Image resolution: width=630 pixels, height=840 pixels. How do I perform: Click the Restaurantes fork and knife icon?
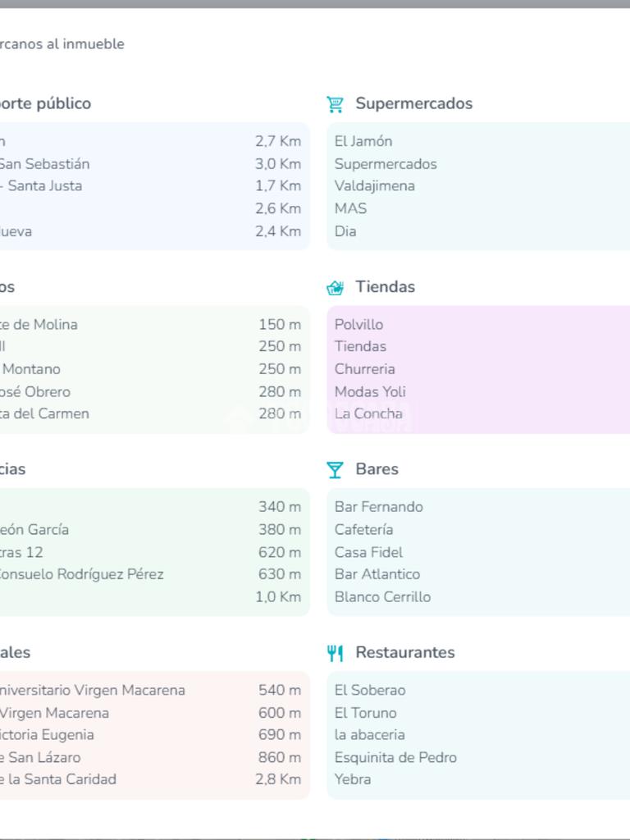[x=335, y=653]
